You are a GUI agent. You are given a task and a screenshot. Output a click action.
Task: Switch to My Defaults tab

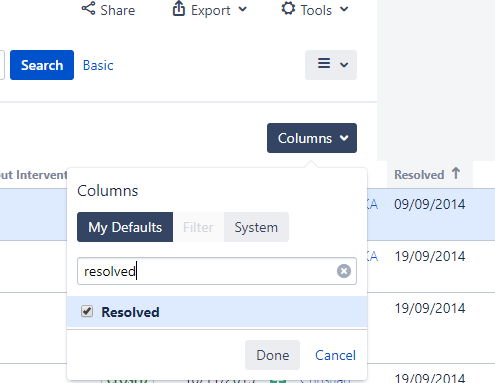[125, 227]
